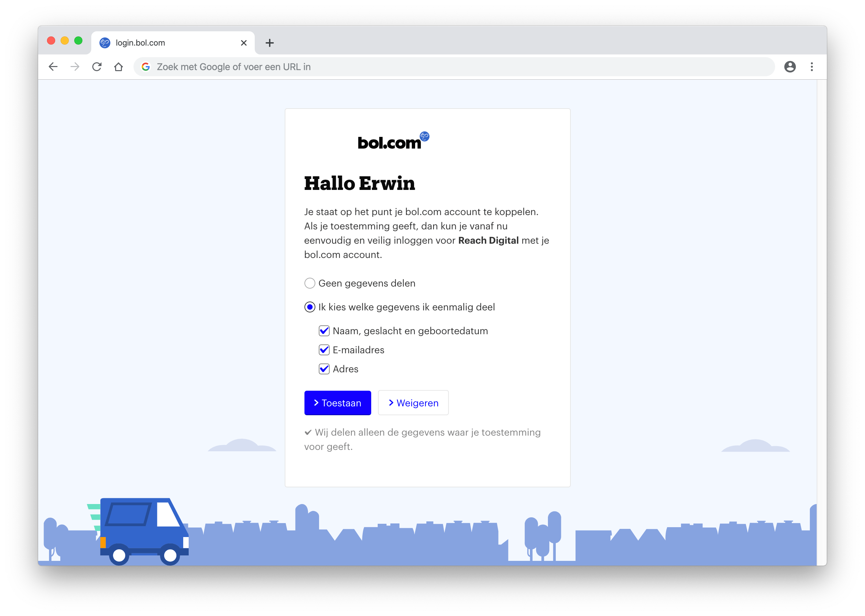Minimize window with the yellow button

[64, 40]
